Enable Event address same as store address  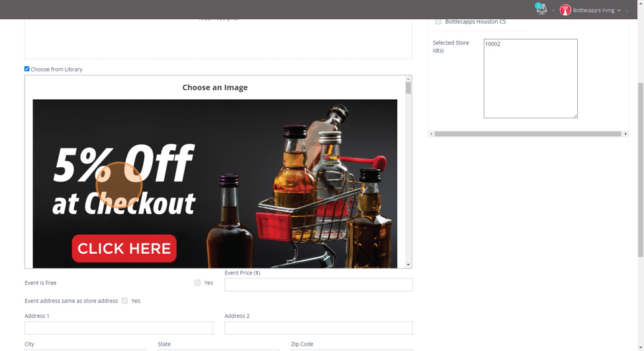coord(124,301)
